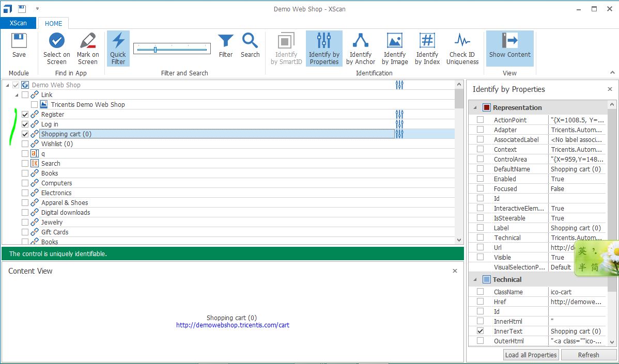Check the DefaultName property checkbox
The width and height of the screenshot is (619, 364).
[x=480, y=169]
